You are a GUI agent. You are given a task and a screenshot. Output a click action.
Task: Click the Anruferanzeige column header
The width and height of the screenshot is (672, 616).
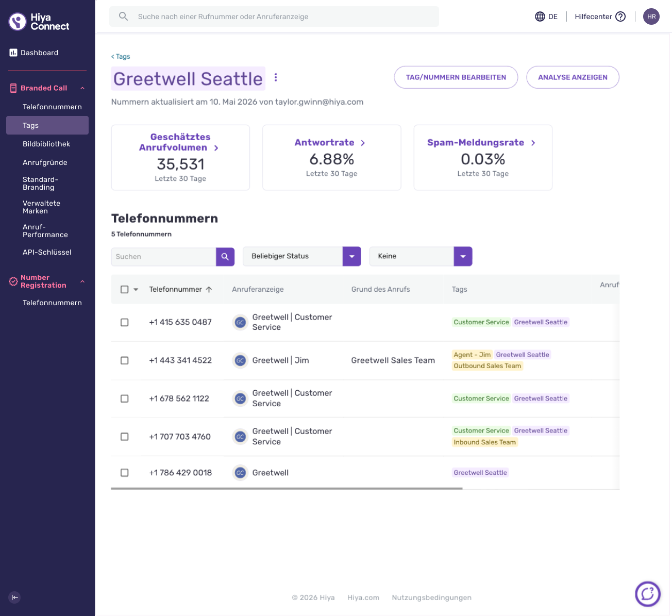[x=258, y=290]
